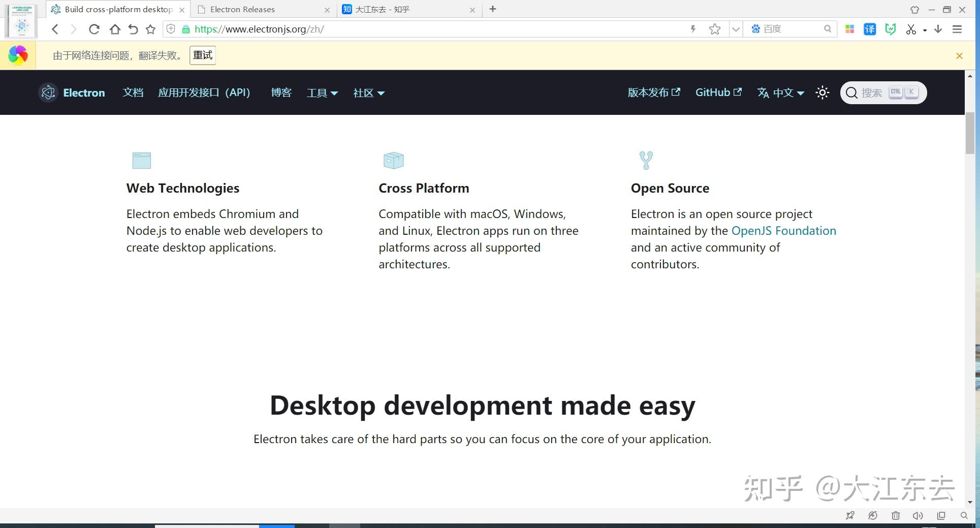Click the page vertical scrollbar thumb

click(970, 133)
